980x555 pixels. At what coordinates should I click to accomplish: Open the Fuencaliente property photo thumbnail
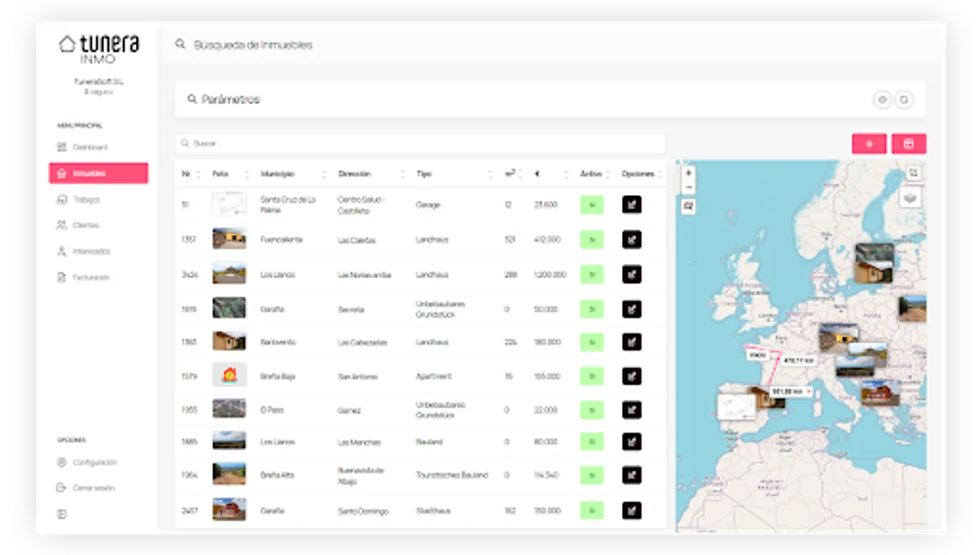click(229, 239)
